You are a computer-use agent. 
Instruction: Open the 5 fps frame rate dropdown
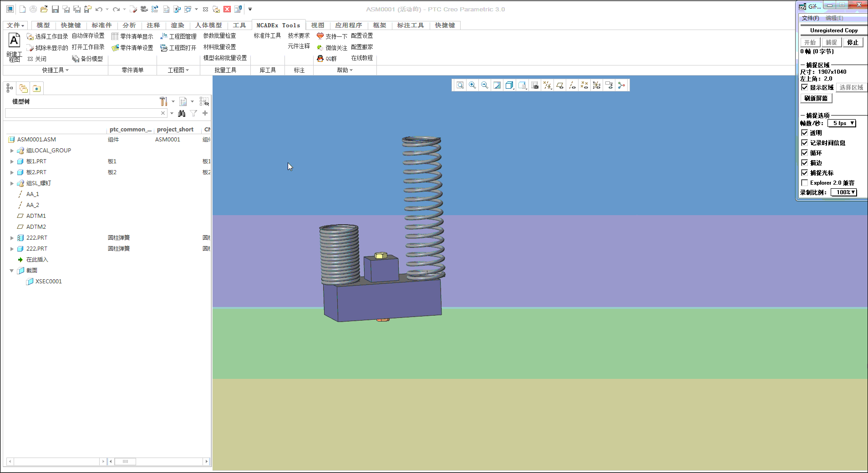[x=842, y=123]
